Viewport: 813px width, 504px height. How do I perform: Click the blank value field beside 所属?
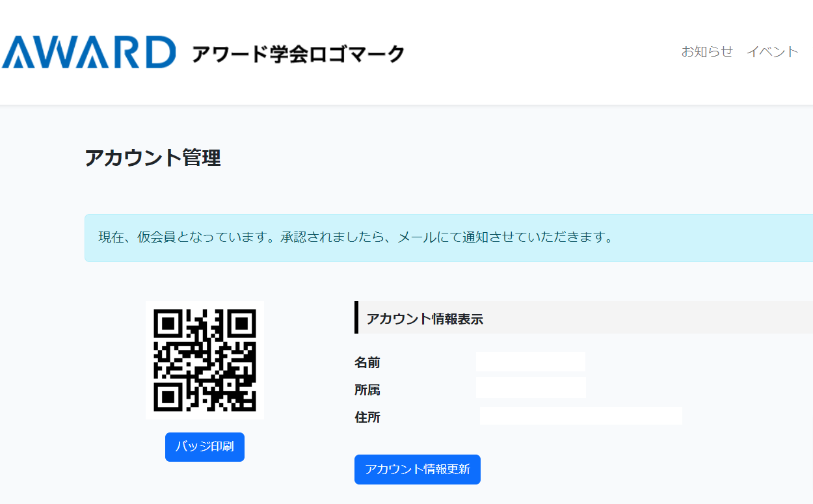531,388
